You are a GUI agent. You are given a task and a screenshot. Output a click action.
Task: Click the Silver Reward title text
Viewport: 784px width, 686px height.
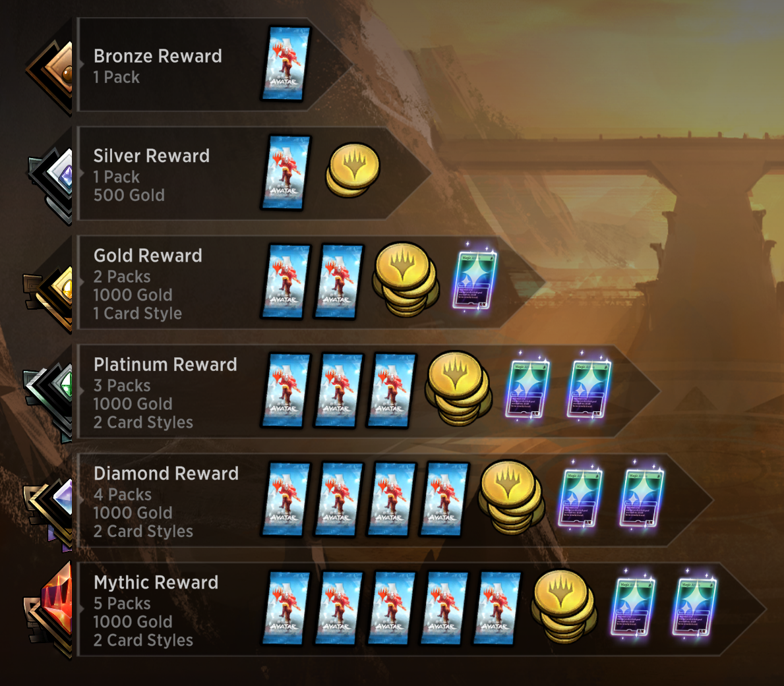(x=152, y=156)
